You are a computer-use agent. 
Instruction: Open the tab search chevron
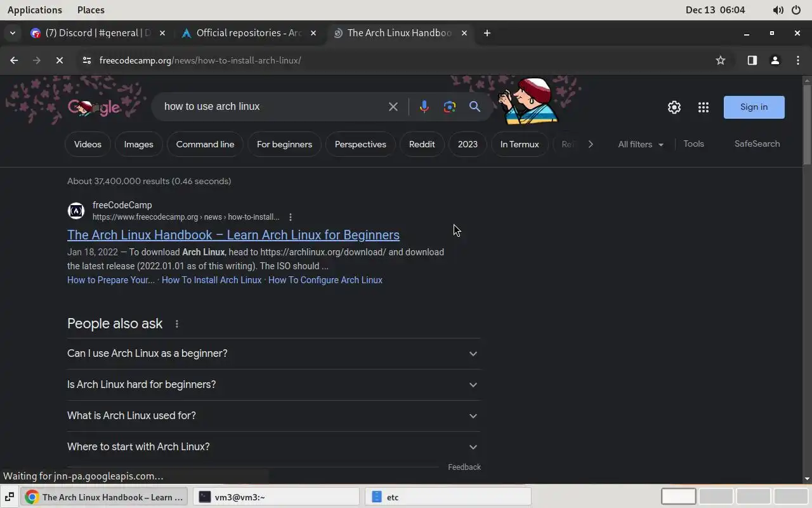pos(12,33)
